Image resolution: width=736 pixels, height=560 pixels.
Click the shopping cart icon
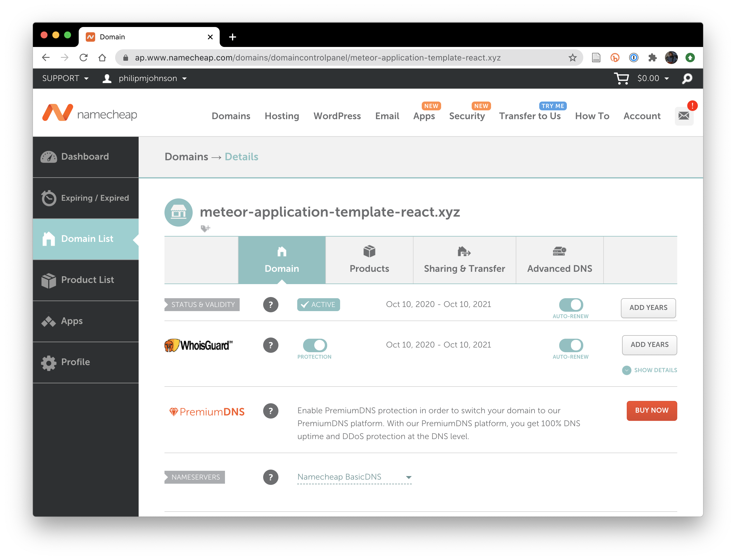(x=621, y=79)
